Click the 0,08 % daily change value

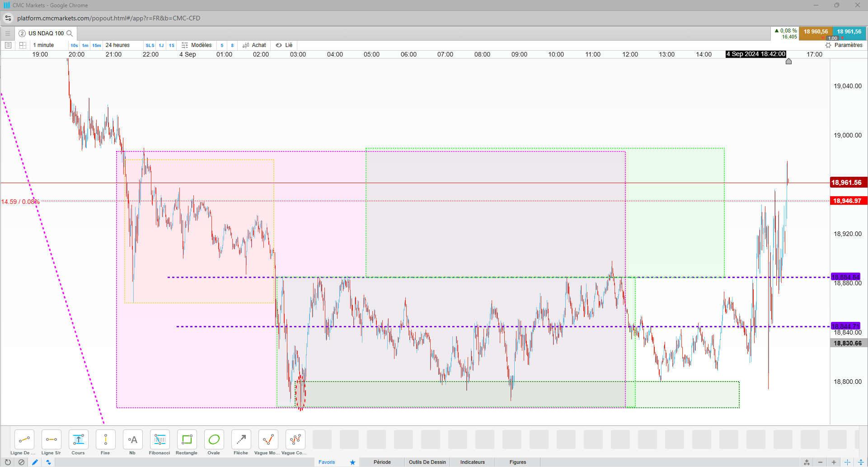[788, 31]
